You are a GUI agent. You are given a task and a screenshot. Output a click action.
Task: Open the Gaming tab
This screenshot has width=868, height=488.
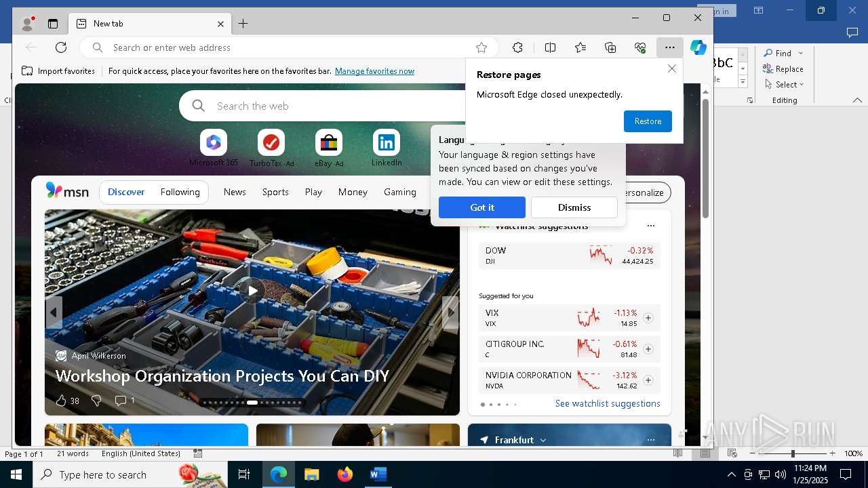[400, 192]
